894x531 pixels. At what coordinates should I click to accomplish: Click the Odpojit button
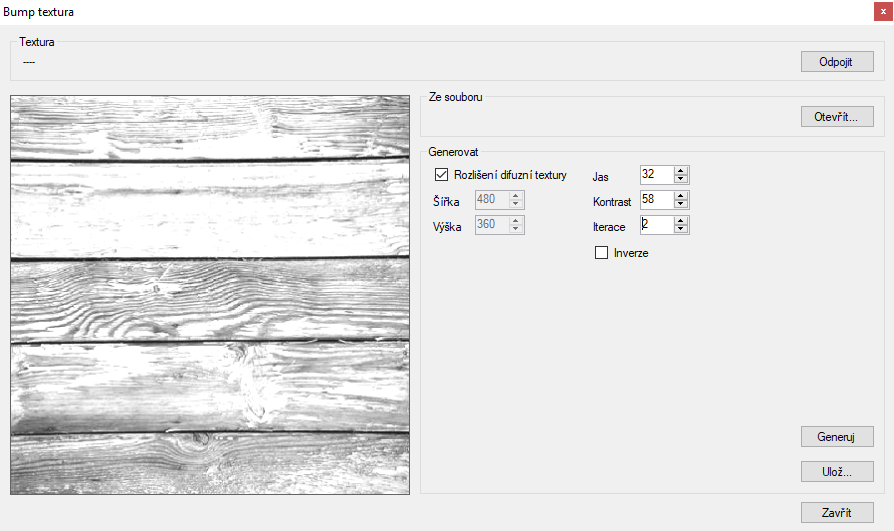pyautogui.click(x=837, y=62)
